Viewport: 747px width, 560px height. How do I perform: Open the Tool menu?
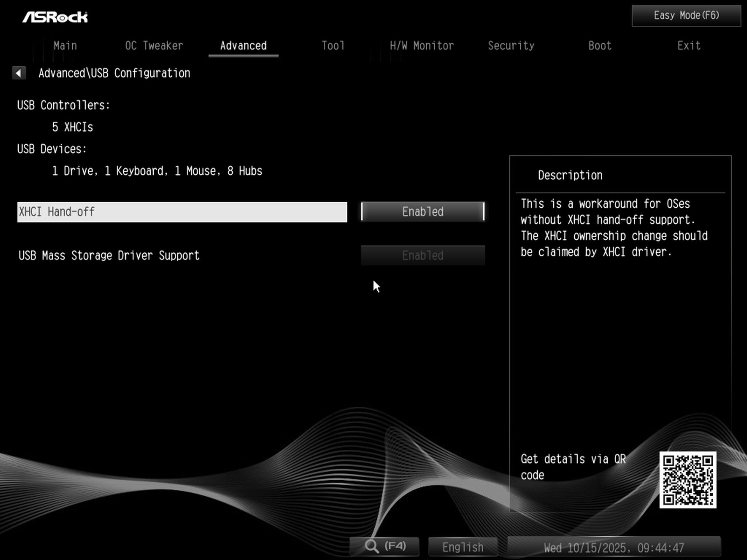point(333,45)
